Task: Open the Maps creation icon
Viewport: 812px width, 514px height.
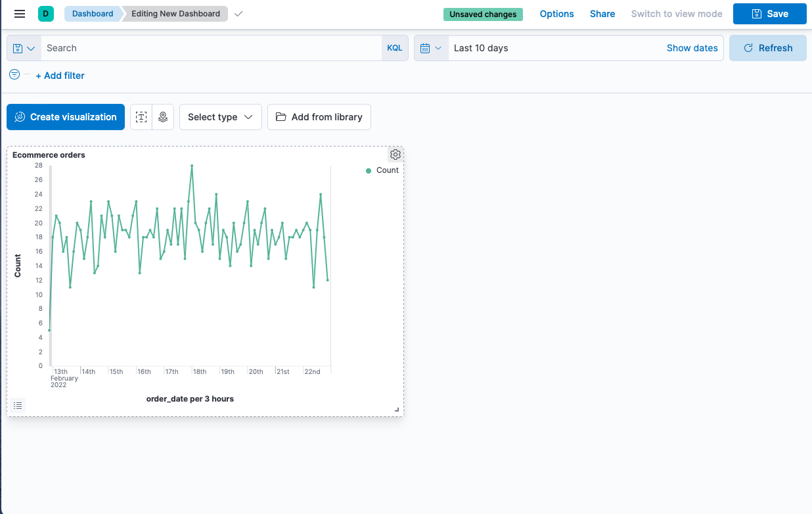Action: click(162, 116)
